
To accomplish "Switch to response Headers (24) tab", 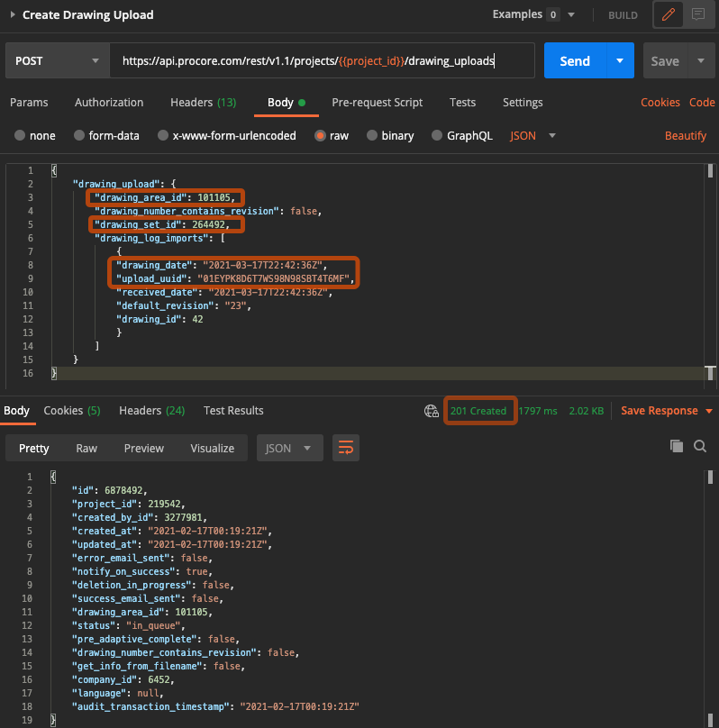I will [x=151, y=411].
